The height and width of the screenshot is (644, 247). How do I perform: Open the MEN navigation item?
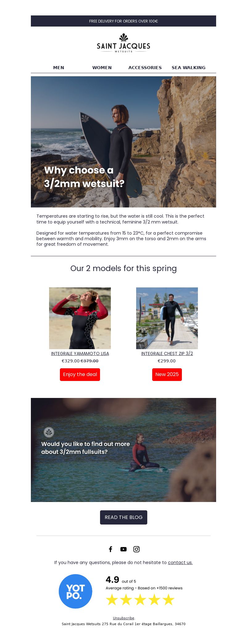[x=59, y=68]
